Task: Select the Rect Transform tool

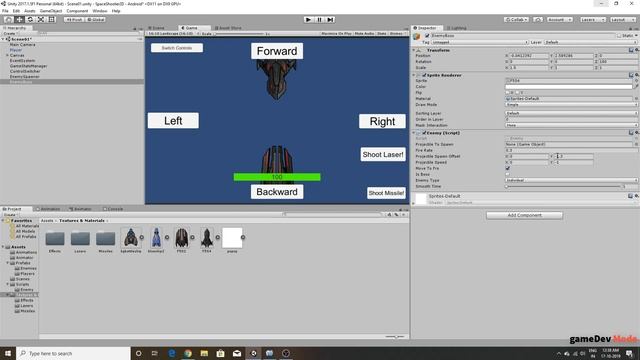Action: 52,20
